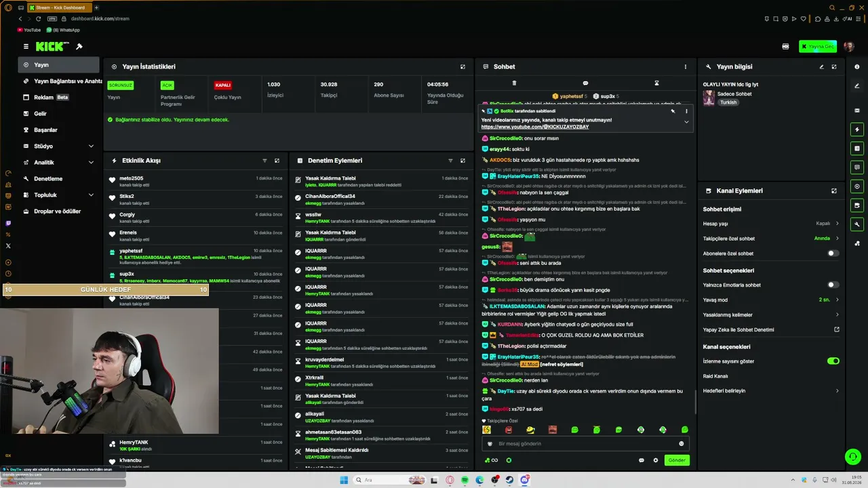Click the first yellow emote in emote row
Image resolution: width=868 pixels, height=488 pixels.
[x=486, y=430]
